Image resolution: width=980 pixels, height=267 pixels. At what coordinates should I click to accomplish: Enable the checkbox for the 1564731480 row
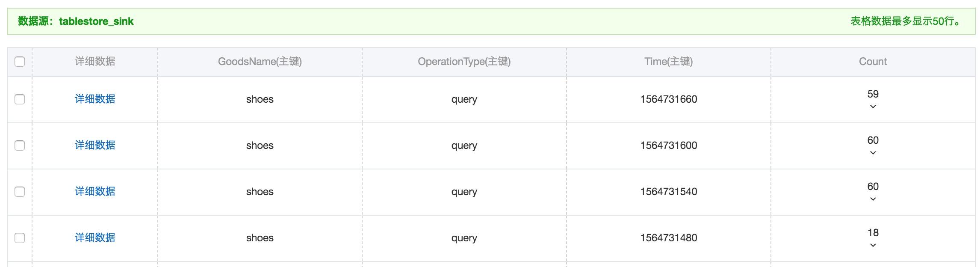point(20,238)
